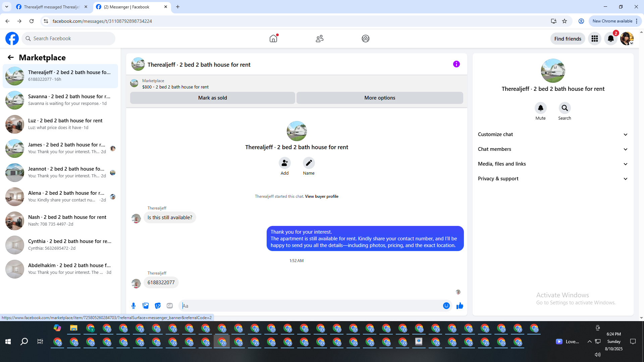644x362 pixels.
Task: Search in conversation using magnifier icon
Action: [x=565, y=108]
